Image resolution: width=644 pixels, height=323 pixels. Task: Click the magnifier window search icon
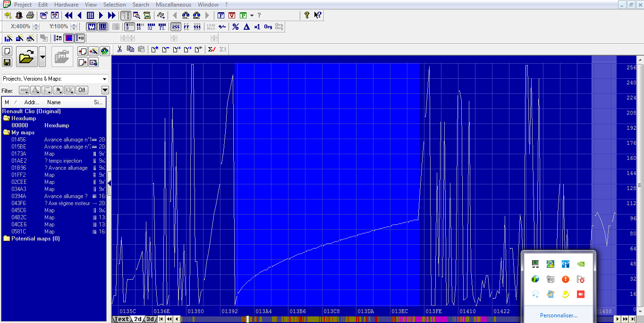(x=136, y=16)
